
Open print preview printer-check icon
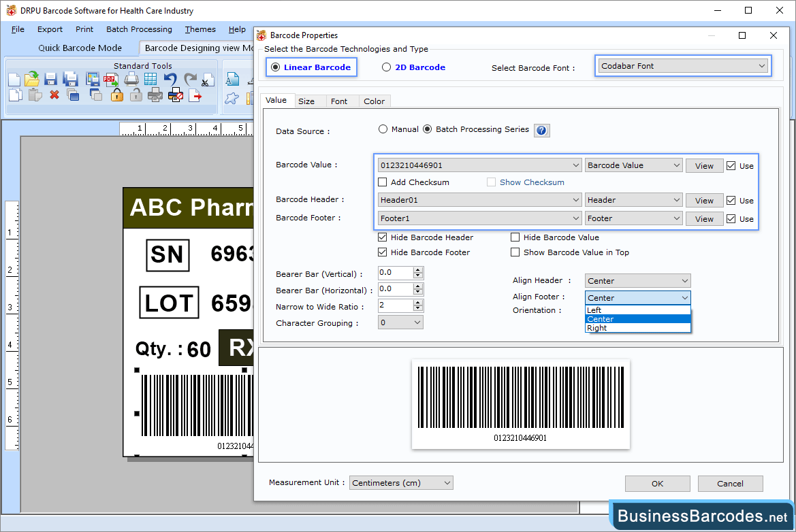click(155, 95)
